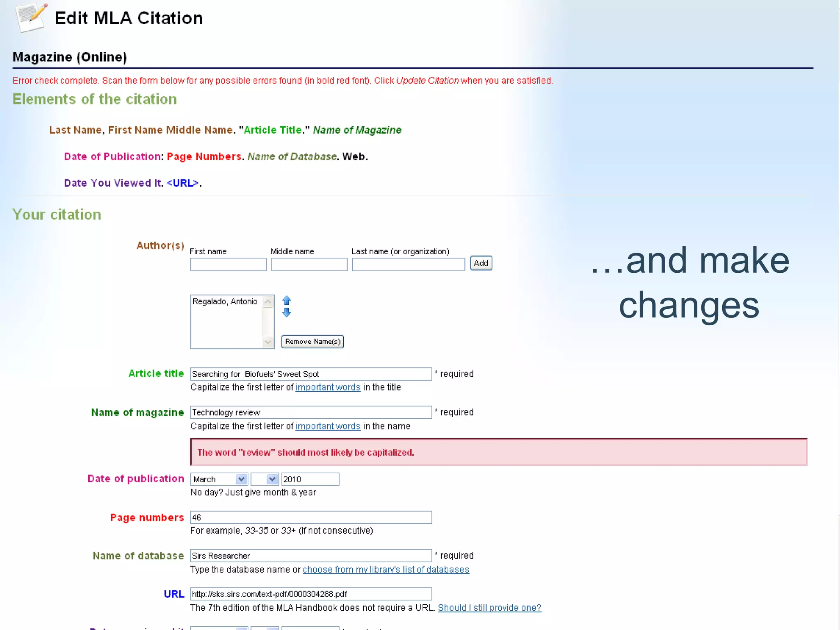
Task: Click the Name of database field
Action: point(311,556)
